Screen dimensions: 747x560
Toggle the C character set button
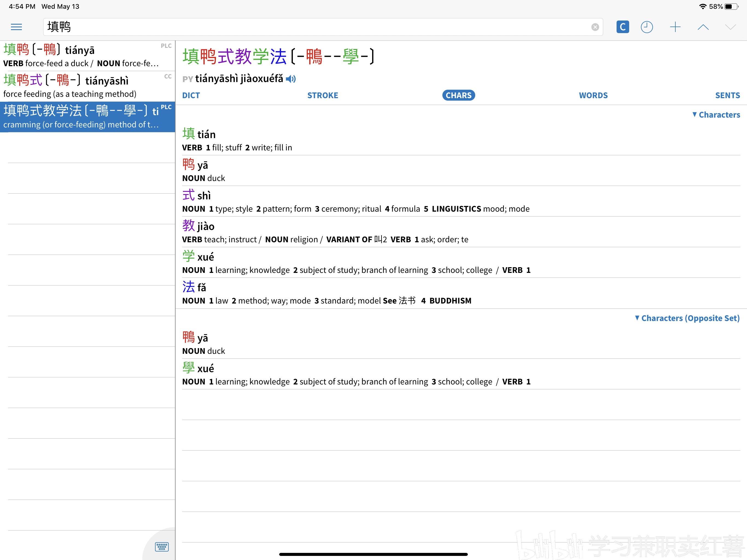click(622, 27)
